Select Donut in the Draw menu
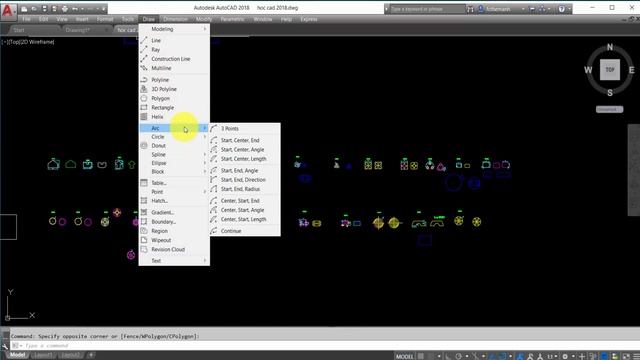Viewport: 640px width, 360px height. (x=174, y=146)
